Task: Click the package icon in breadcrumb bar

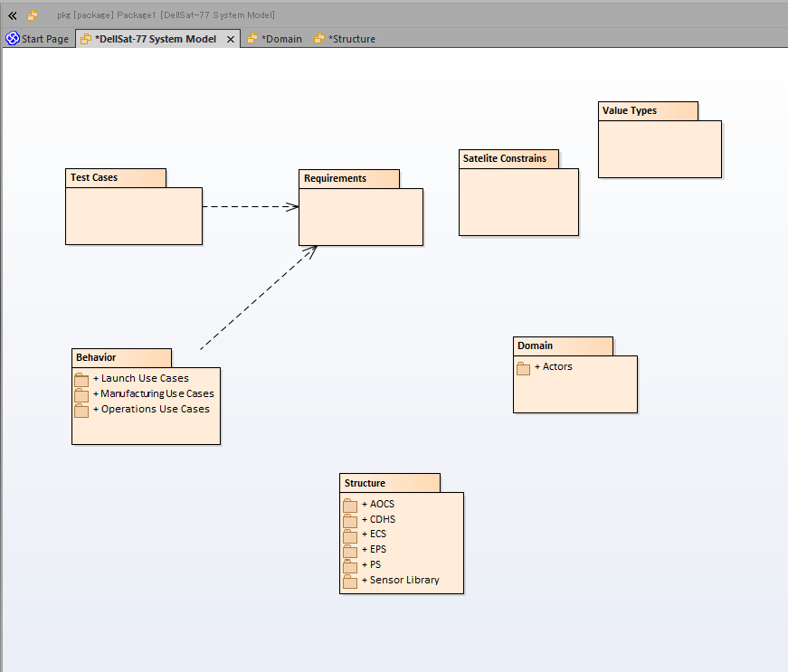Action: pos(33,15)
